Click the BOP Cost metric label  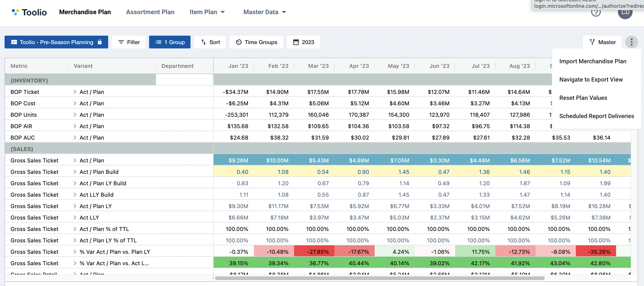[23, 103]
